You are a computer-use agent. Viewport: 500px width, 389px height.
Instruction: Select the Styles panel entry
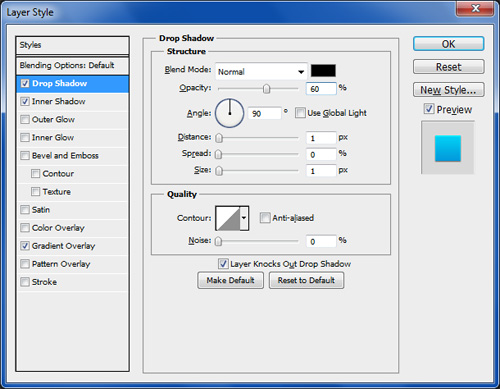[x=72, y=45]
